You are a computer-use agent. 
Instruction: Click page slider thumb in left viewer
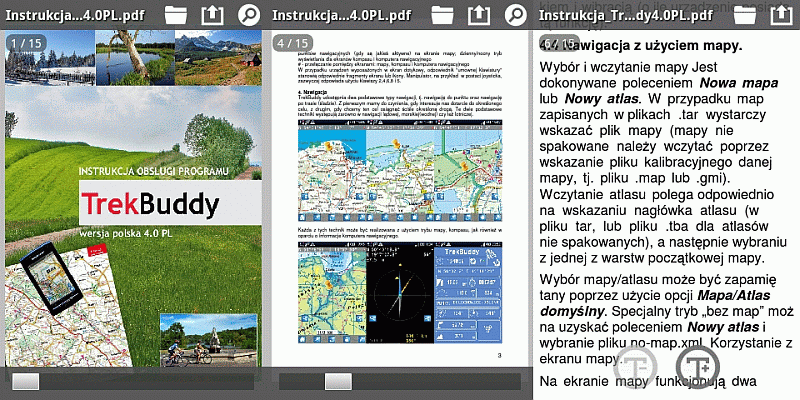[25, 381]
